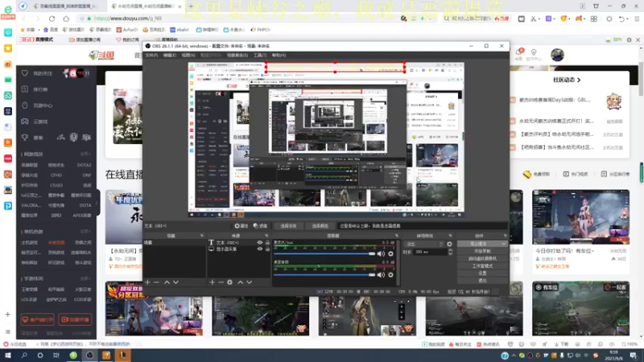Click the open client button in sidebar
The image size is (644, 362).
coord(37,319)
